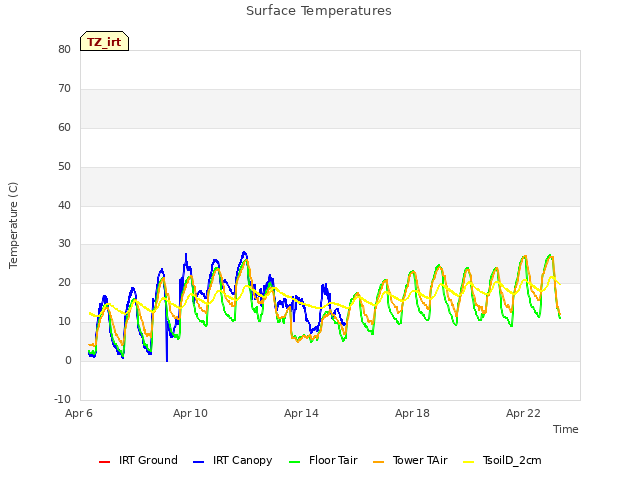This screenshot has width=640, height=480.
Task: Click the 50 y-axis tick label
Action: click(64, 166)
